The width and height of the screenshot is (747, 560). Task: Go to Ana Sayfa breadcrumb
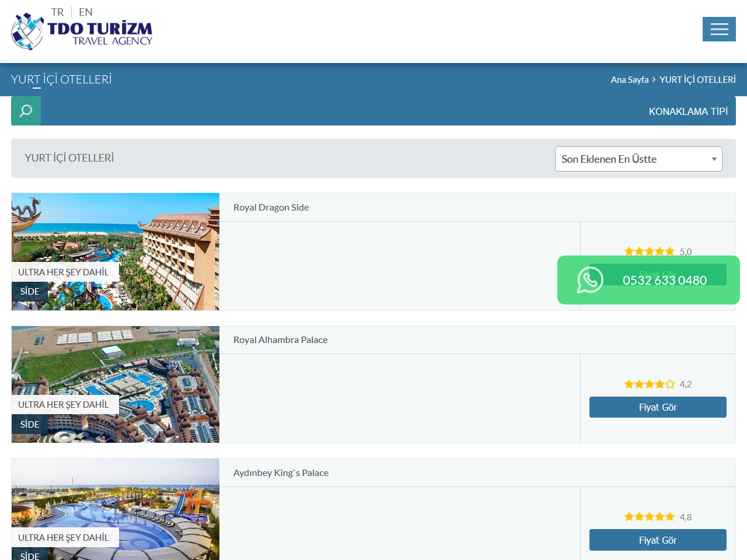click(630, 79)
